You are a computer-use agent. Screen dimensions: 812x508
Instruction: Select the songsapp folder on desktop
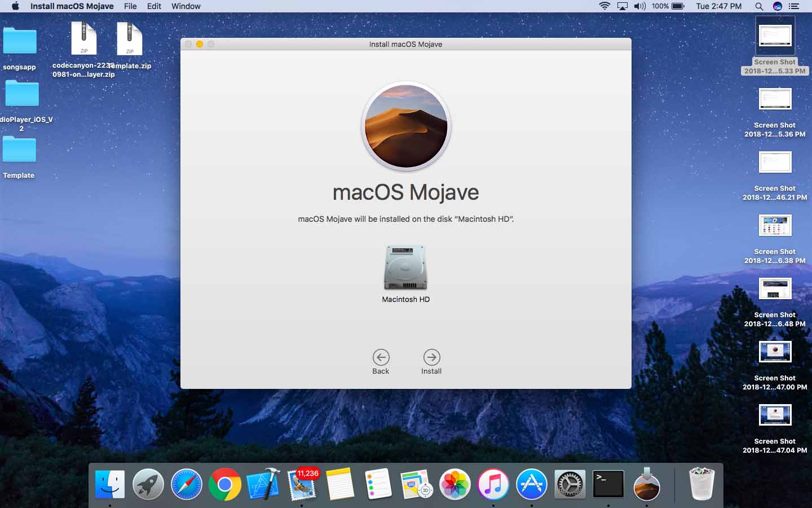pos(19,42)
